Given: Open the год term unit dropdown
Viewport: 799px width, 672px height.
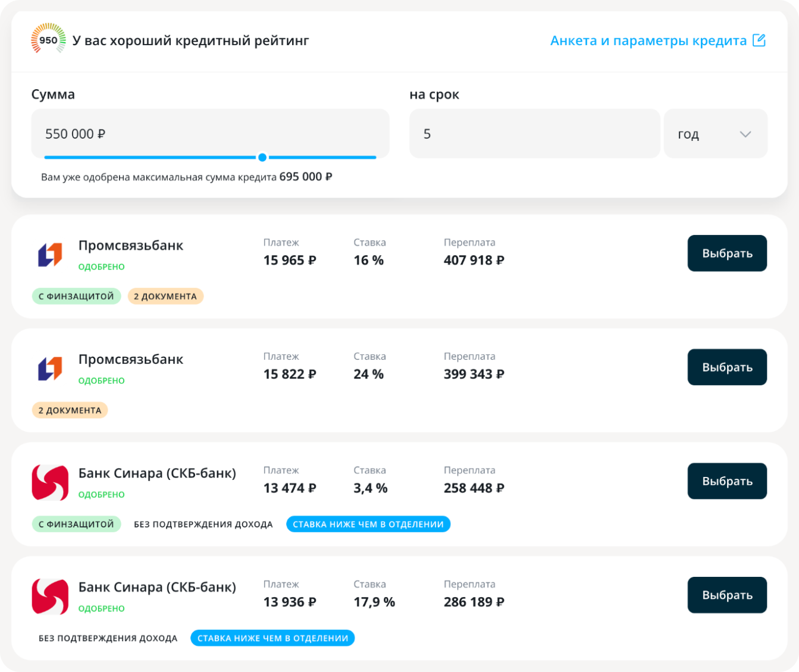Looking at the screenshot, I should click(x=715, y=134).
